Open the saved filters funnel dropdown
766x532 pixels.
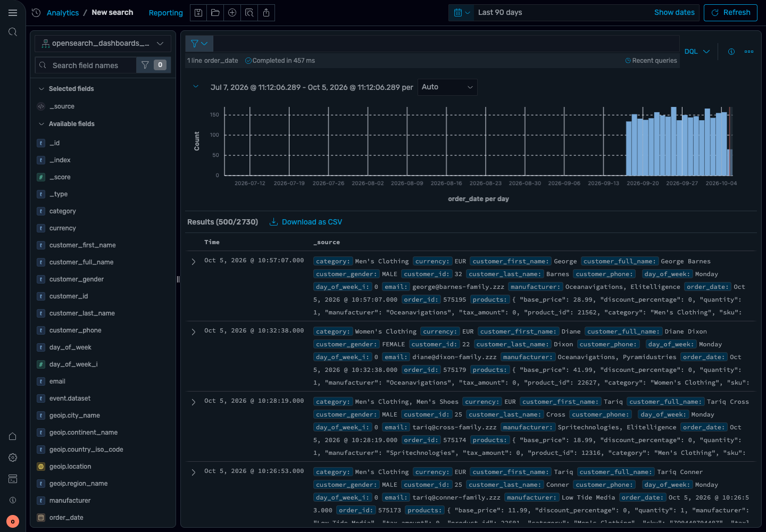pyautogui.click(x=199, y=44)
